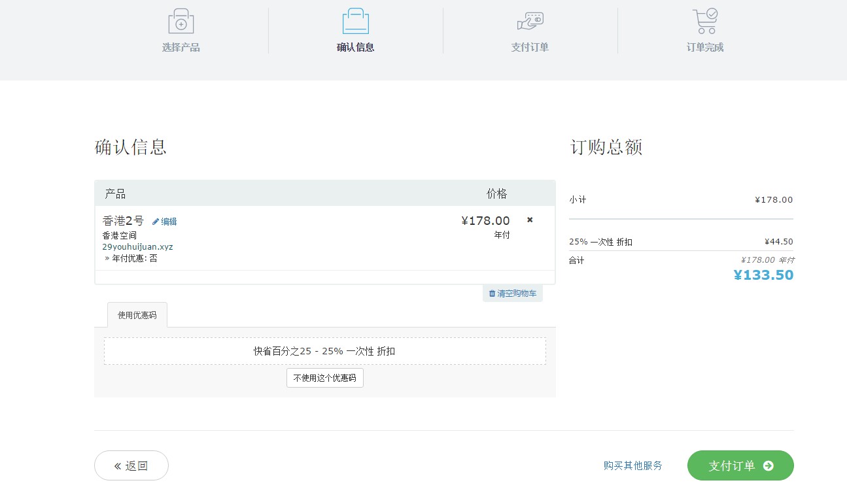This screenshot has width=847, height=504.
Task: Click the 支付订单 hand-with-money icon
Action: (530, 21)
